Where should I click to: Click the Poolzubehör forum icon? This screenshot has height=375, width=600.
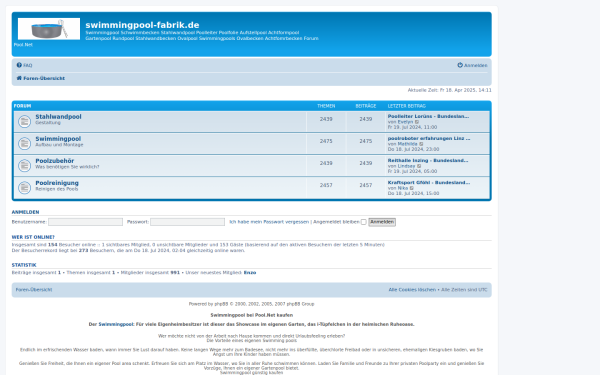pos(24,166)
